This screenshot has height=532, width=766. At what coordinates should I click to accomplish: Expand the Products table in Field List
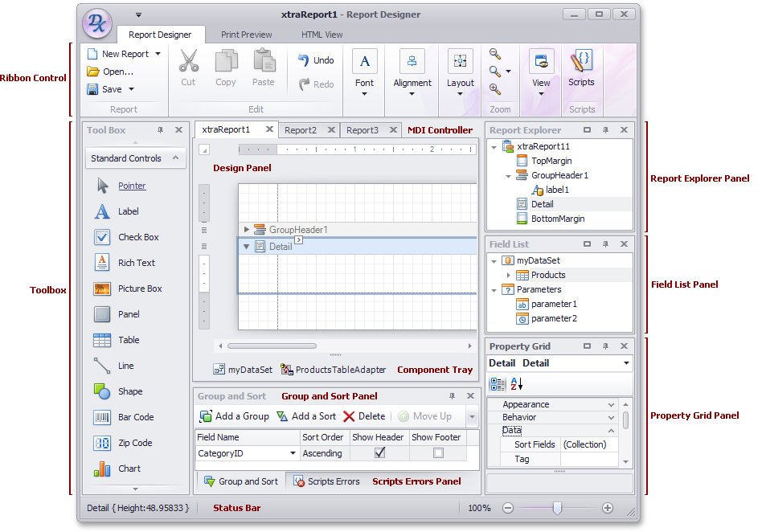point(508,275)
